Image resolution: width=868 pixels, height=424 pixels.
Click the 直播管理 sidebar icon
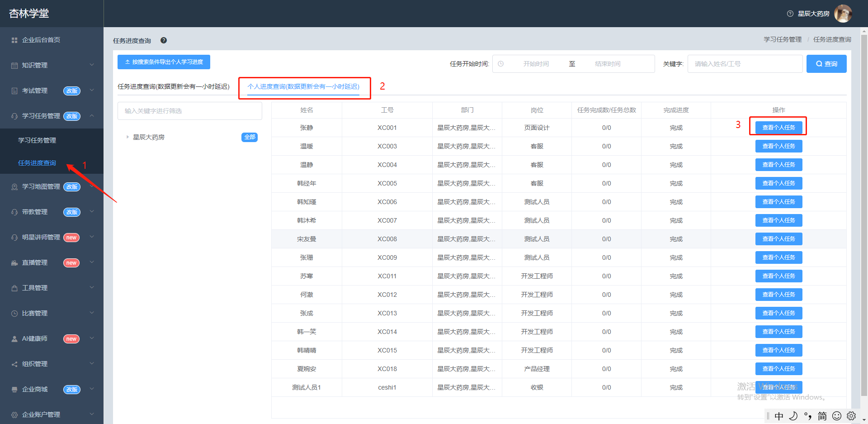[14, 263]
